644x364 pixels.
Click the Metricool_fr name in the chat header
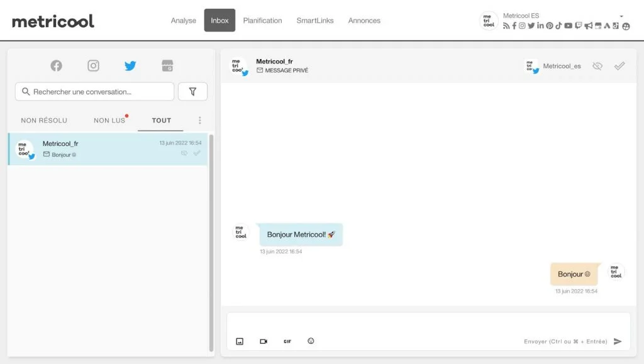[x=274, y=62]
